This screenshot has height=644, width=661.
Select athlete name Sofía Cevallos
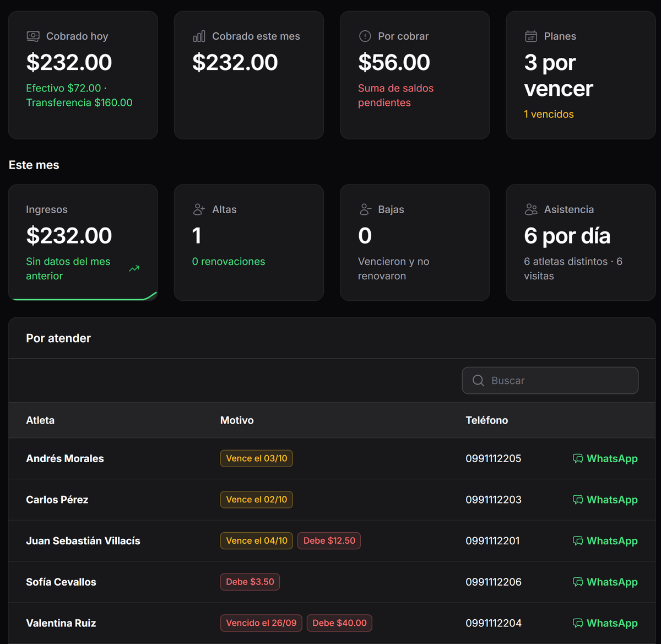[61, 582]
